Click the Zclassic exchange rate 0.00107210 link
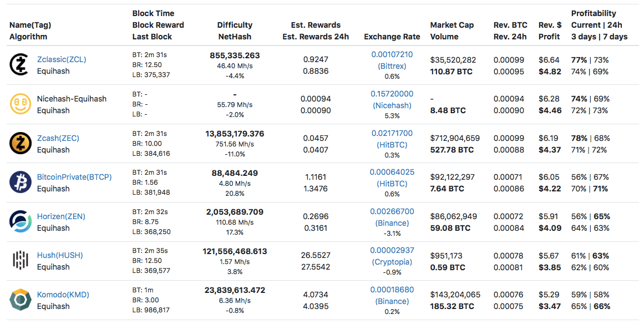The height and width of the screenshot is (324, 644). tap(392, 54)
